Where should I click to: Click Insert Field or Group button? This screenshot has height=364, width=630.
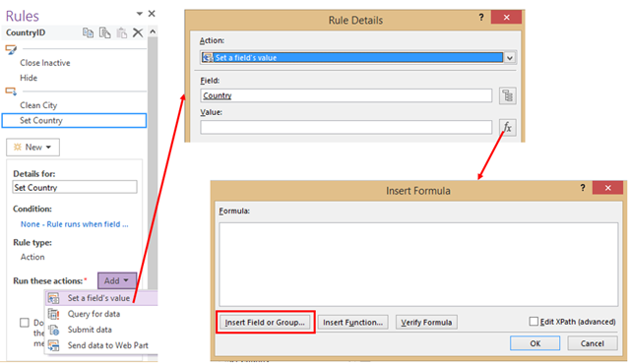[x=265, y=323]
